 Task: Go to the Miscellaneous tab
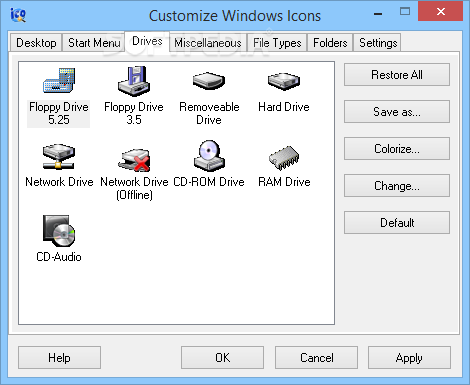tap(208, 43)
